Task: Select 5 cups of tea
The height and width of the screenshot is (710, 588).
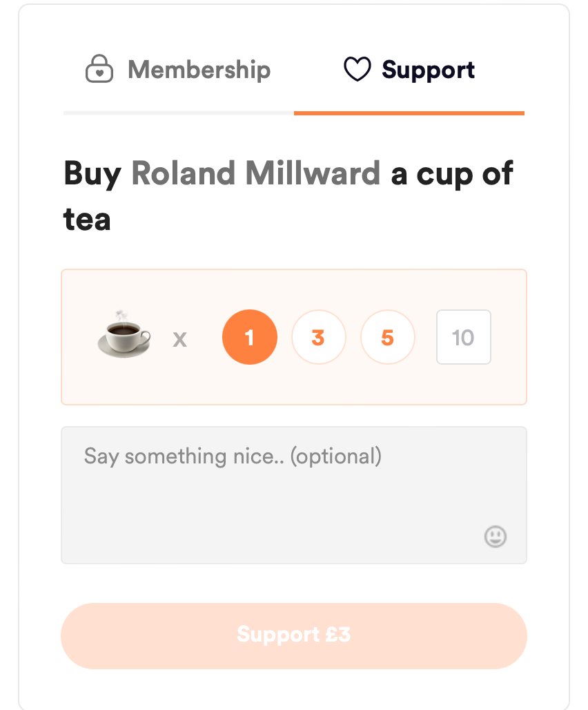Action: point(388,337)
